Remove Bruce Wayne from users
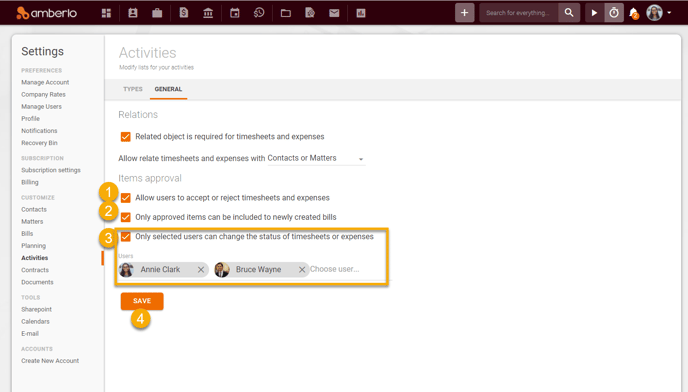Image resolution: width=688 pixels, height=392 pixels. pyautogui.click(x=302, y=270)
